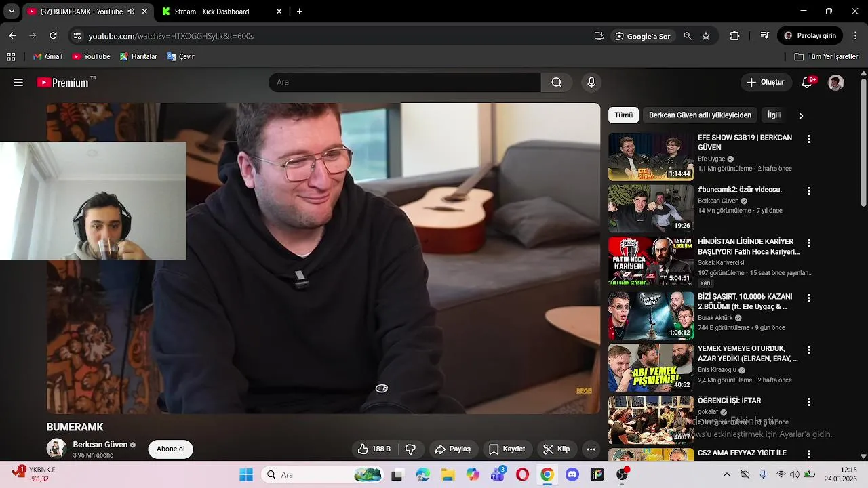
Task: Open the YouTube guide hamburger menu
Action: tap(18, 83)
